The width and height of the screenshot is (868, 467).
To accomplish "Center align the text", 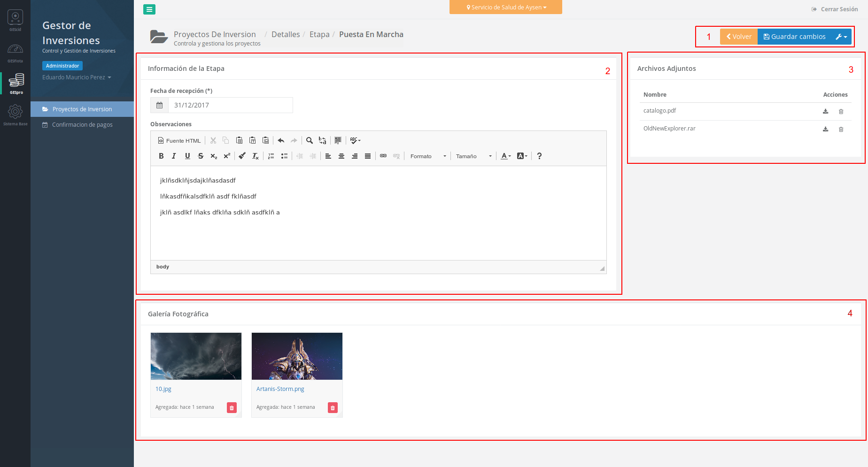I will pyautogui.click(x=341, y=156).
